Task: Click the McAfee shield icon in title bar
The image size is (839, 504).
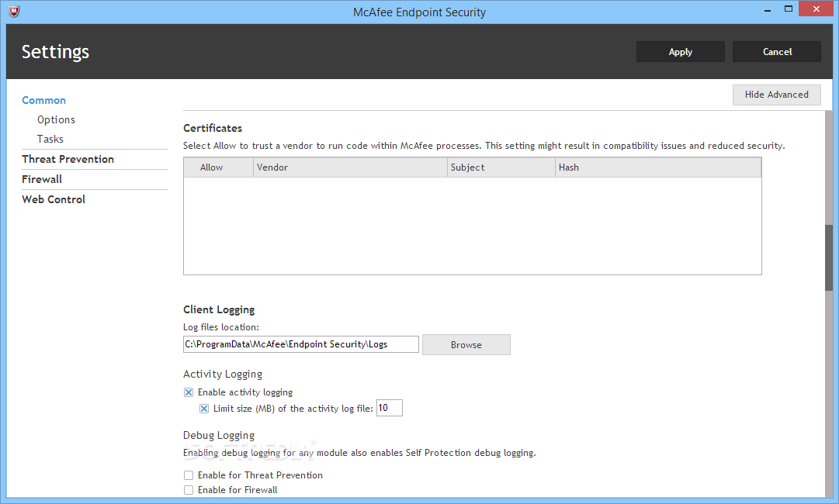Action: [15, 11]
